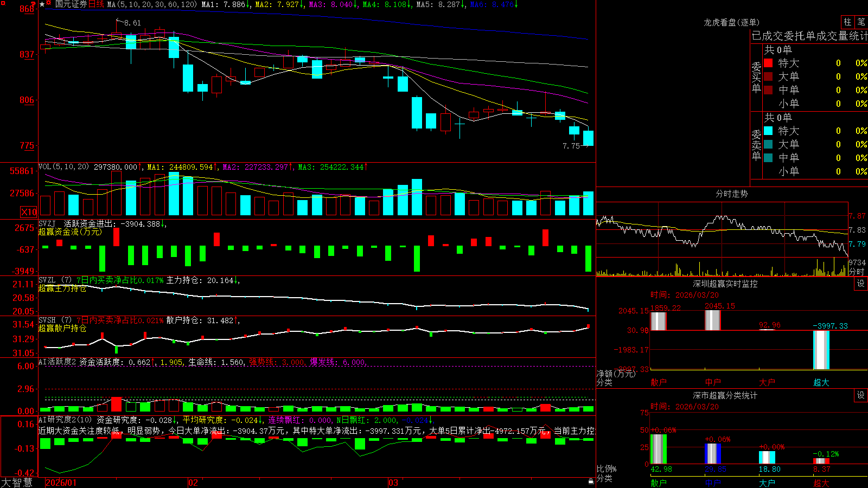The height and width of the screenshot is (488, 868).
Task: Click the star favorite icon beside 国元证券
Action: point(42,4)
